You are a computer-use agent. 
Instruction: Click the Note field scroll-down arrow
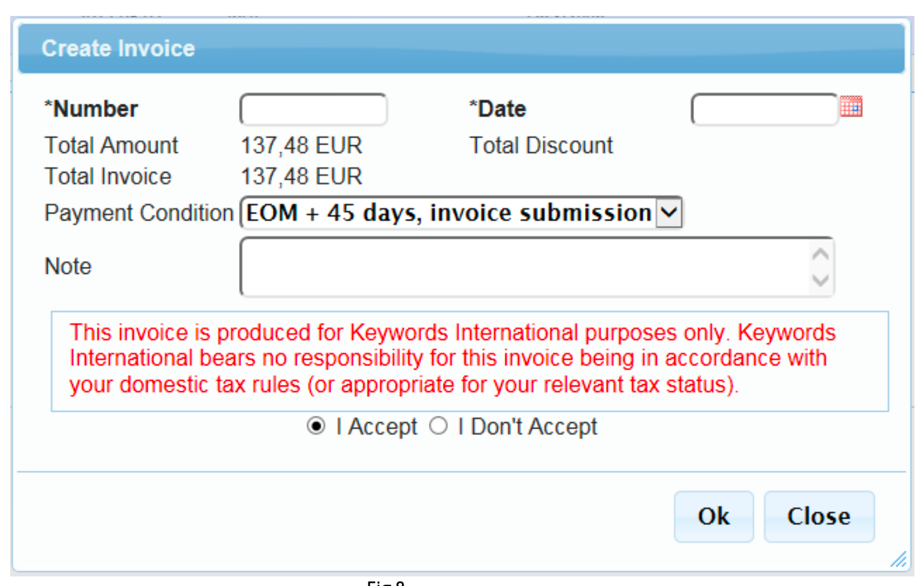tap(821, 280)
